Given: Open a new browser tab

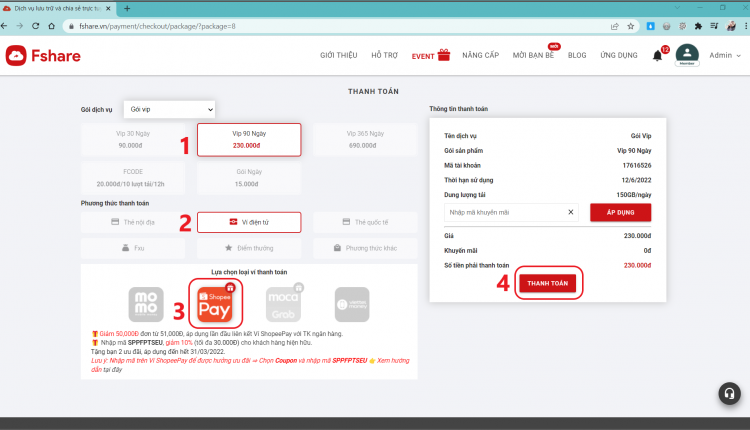Looking at the screenshot, I should click(x=127, y=9).
